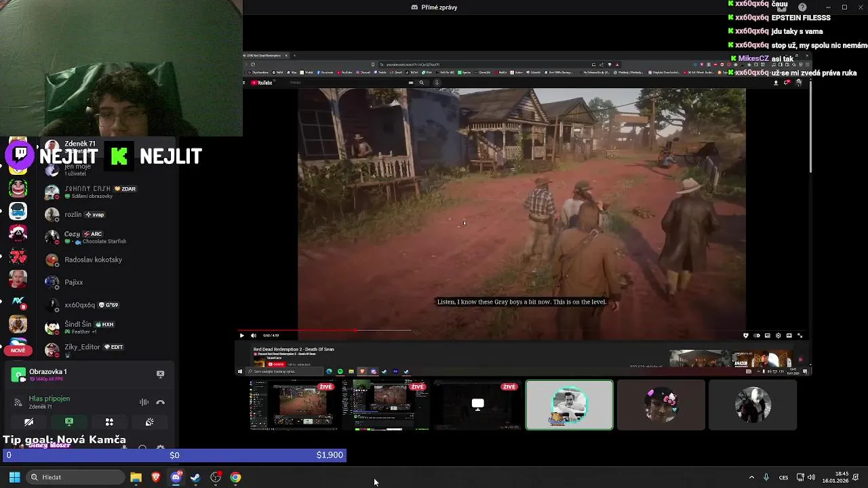Viewport: 868px width, 488px height.
Task: Open the third ŽIVĚ stream with monitor icon
Action: click(477, 405)
